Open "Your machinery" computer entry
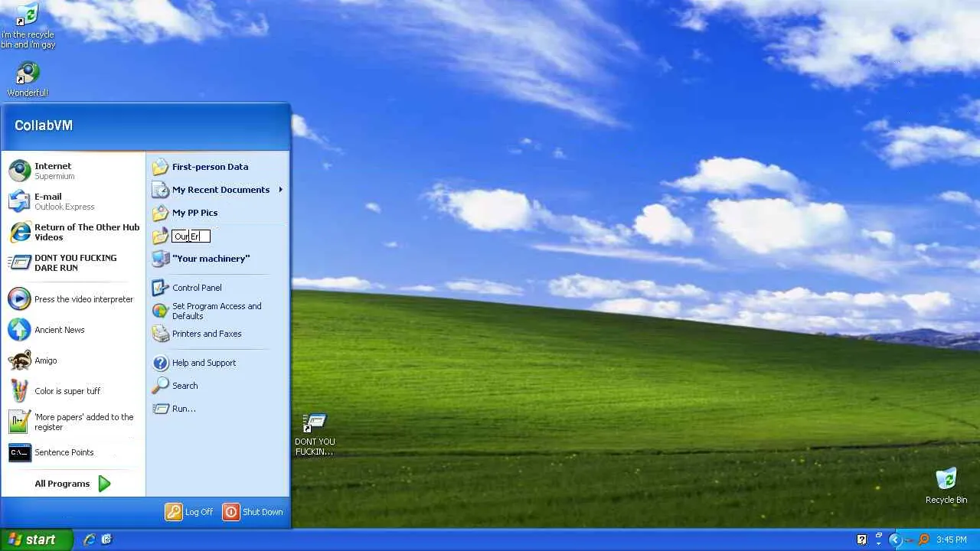Image resolution: width=980 pixels, height=551 pixels. click(218, 259)
